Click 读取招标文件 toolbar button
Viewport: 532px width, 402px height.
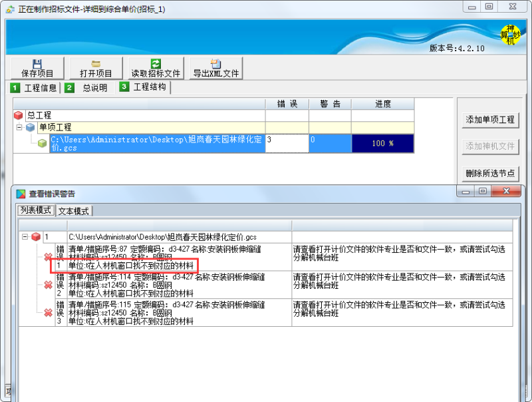pyautogui.click(x=155, y=68)
